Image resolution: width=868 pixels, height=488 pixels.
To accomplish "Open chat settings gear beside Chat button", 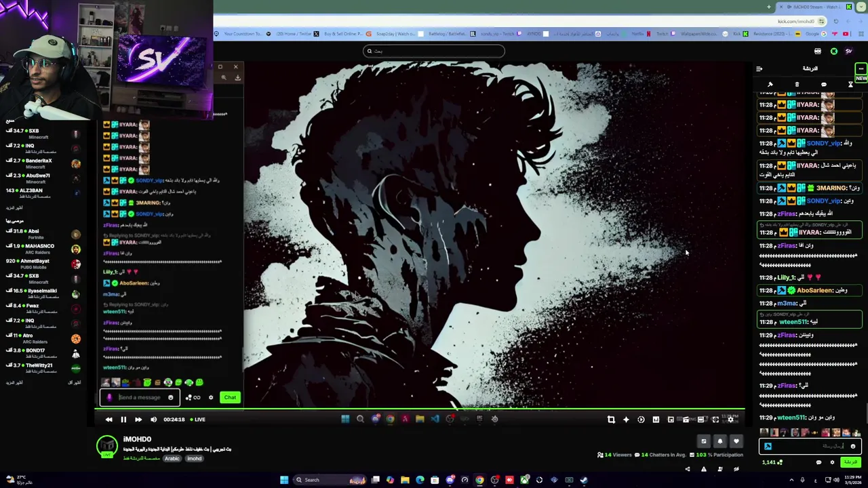I will point(211,398).
